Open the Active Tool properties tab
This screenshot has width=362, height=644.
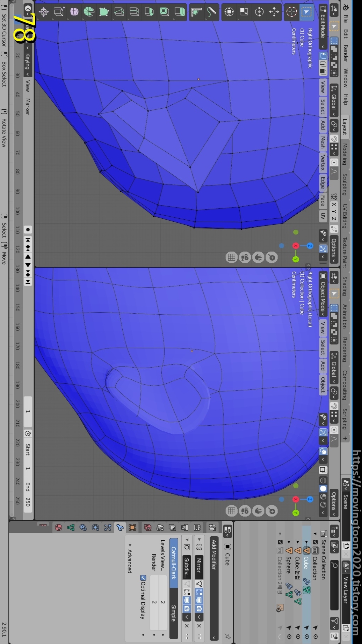pos(213,528)
